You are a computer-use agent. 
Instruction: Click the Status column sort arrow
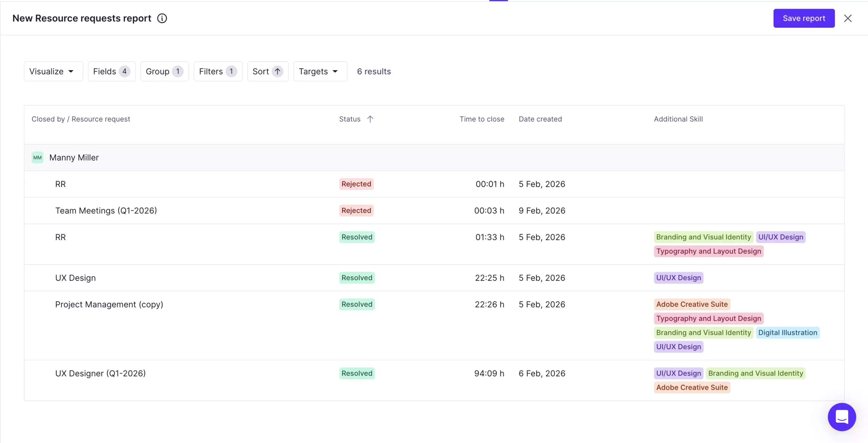(370, 119)
